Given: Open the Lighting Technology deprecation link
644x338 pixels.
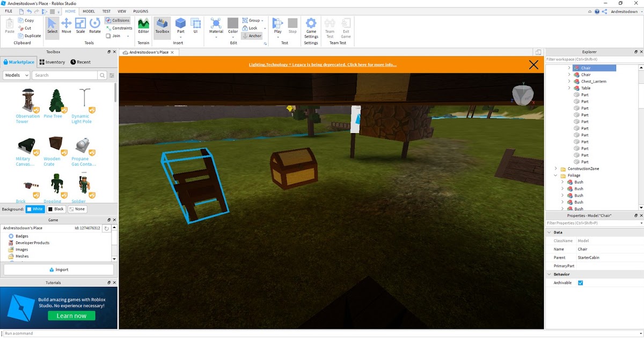Looking at the screenshot, I should tap(323, 65).
